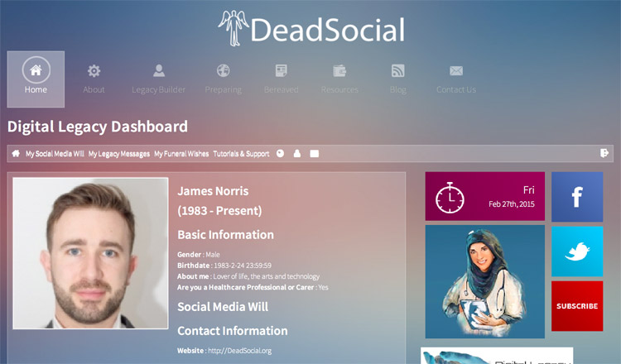Image resolution: width=621 pixels, height=364 pixels.
Task: Click the Healthcare Professional or Carer line
Action: coord(253,287)
